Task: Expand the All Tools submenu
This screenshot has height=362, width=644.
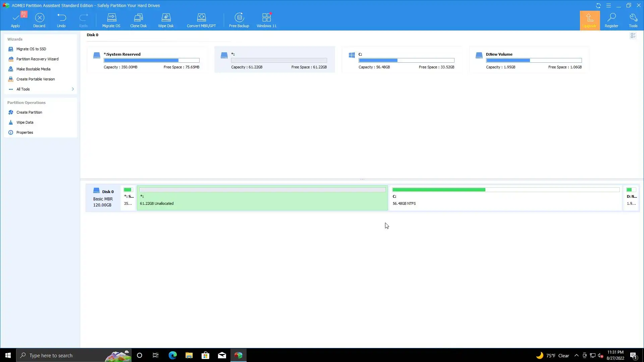Action: (x=40, y=89)
